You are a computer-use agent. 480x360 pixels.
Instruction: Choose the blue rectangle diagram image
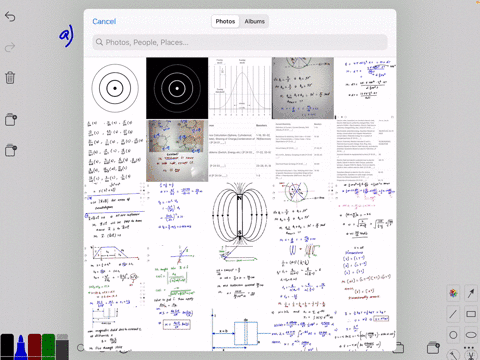(x=240, y=329)
